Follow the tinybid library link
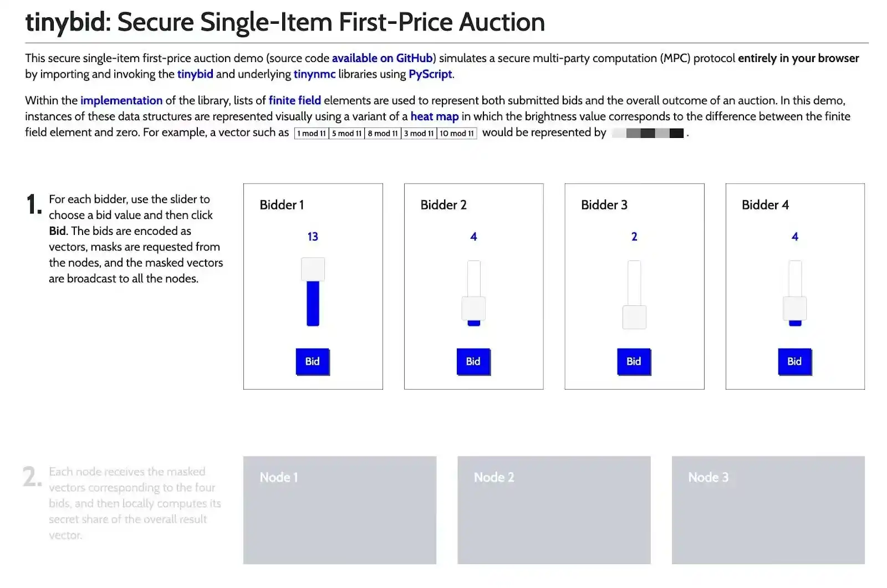This screenshot has height=588, width=887. 195,74
